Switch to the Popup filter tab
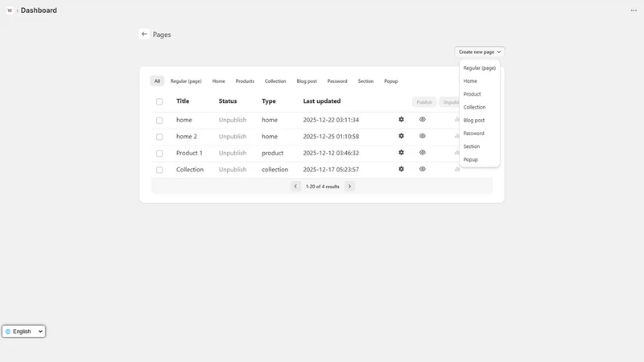The height and width of the screenshot is (362, 644). [391, 81]
